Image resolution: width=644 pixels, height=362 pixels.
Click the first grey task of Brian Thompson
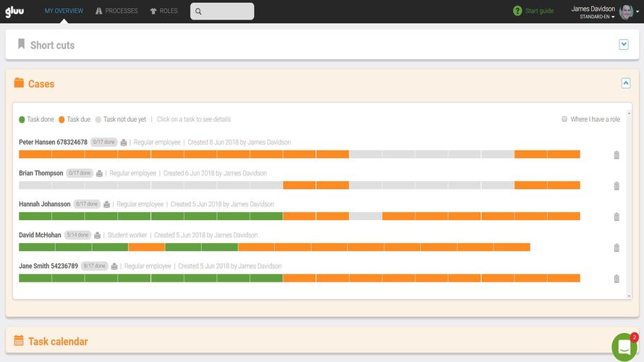[35, 185]
